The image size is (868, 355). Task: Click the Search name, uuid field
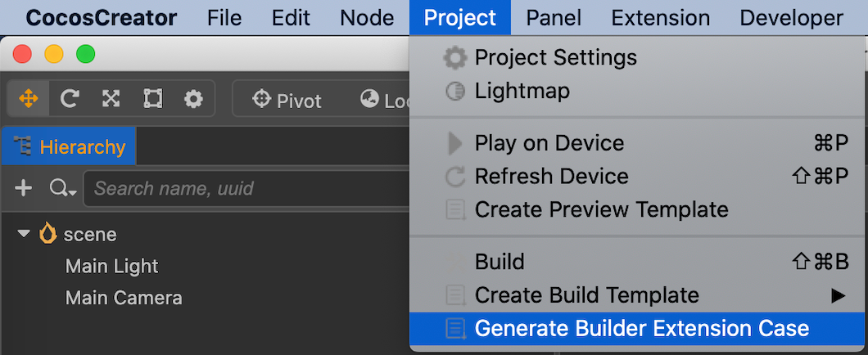(x=246, y=189)
